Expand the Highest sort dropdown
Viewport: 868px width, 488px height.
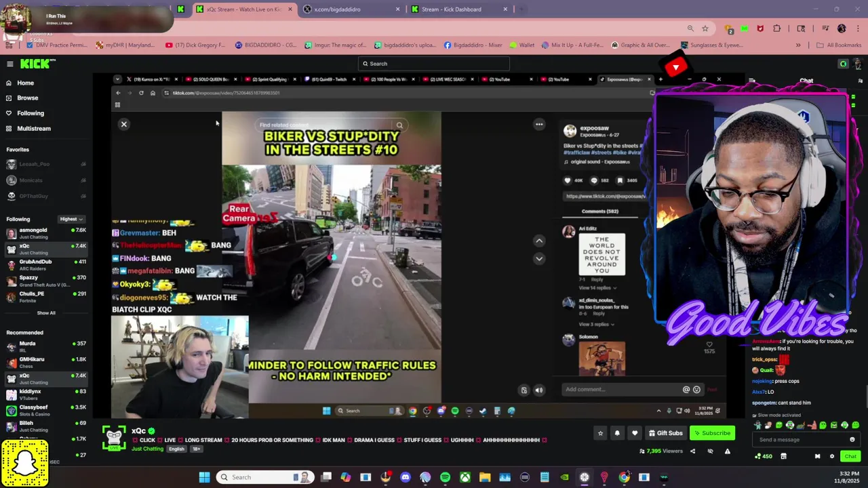[71, 219]
